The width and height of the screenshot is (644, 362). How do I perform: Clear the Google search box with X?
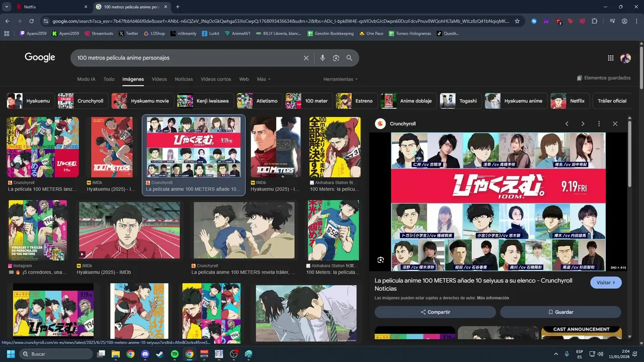click(x=306, y=58)
